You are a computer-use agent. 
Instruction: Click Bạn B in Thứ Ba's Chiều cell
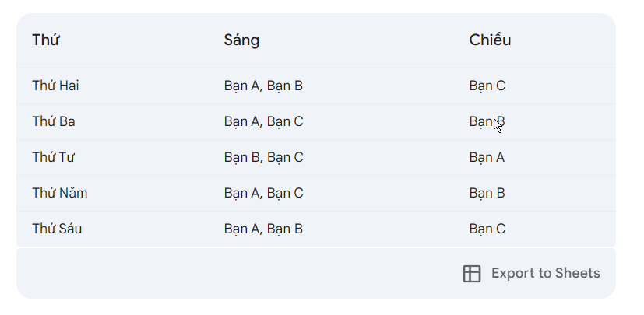[x=487, y=122]
